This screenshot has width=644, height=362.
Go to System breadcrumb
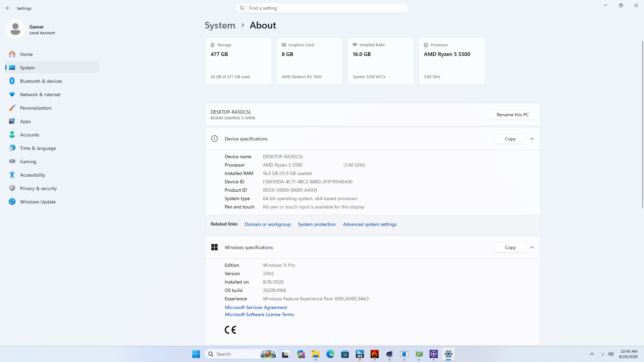(x=220, y=25)
